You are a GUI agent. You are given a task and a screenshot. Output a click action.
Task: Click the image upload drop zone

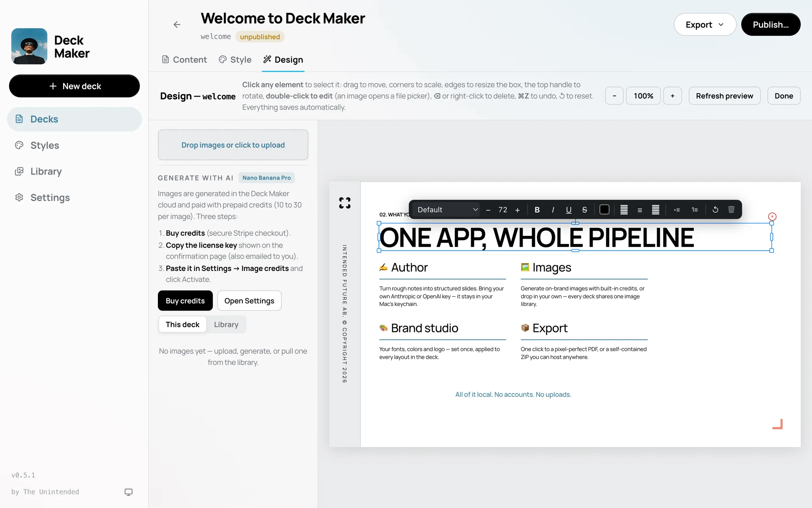233,145
